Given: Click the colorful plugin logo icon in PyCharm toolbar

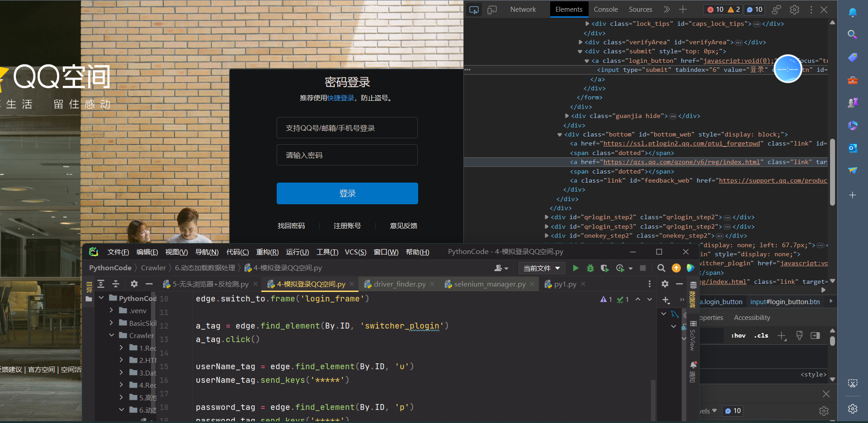Looking at the screenshot, I should [690, 268].
